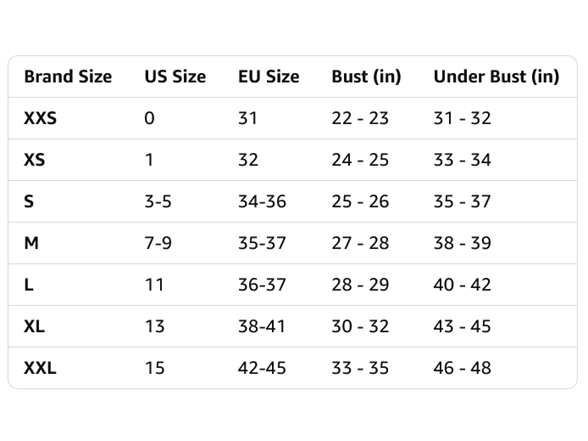The height and width of the screenshot is (441, 588).
Task: Click US size value 7-9
Action: [158, 243]
